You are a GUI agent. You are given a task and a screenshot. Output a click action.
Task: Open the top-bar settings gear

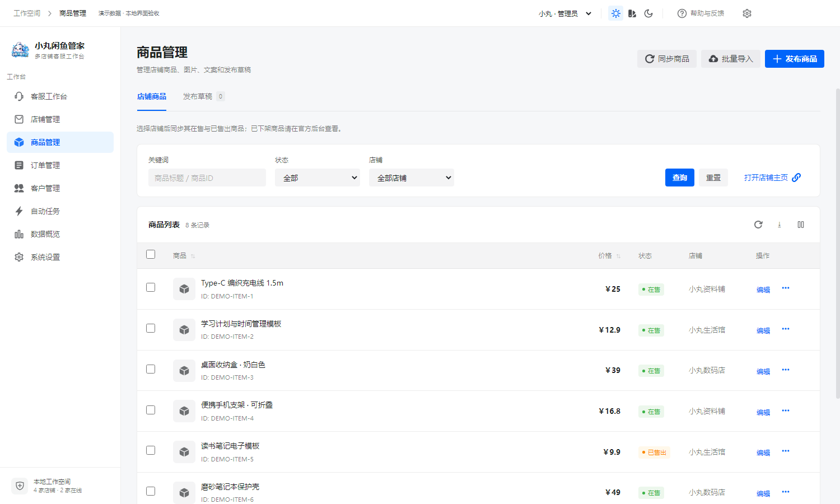[747, 13]
